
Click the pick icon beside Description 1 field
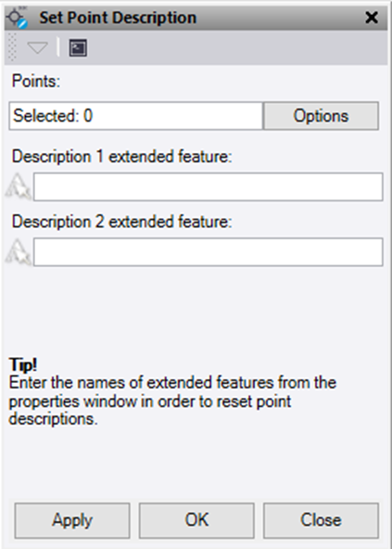click(x=19, y=186)
